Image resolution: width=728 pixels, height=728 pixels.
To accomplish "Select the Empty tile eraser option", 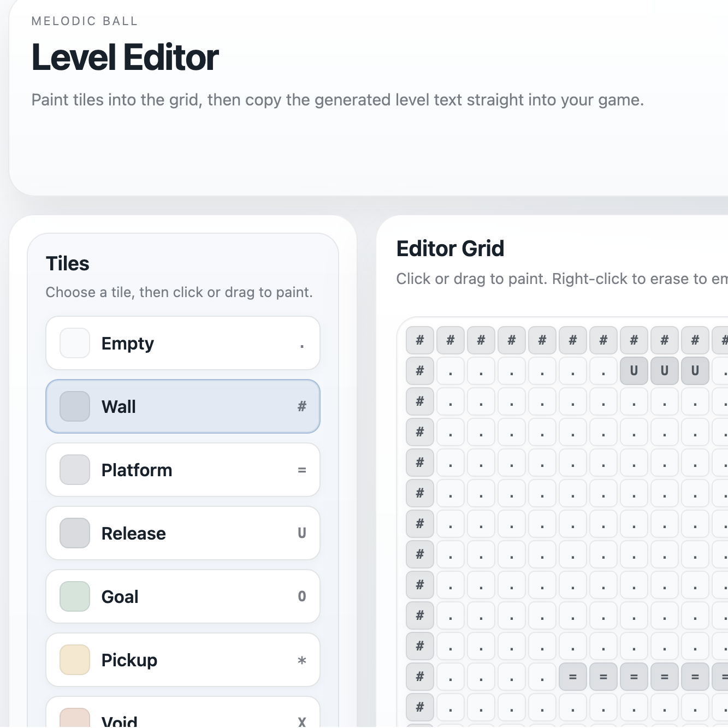I will pyautogui.click(x=182, y=343).
